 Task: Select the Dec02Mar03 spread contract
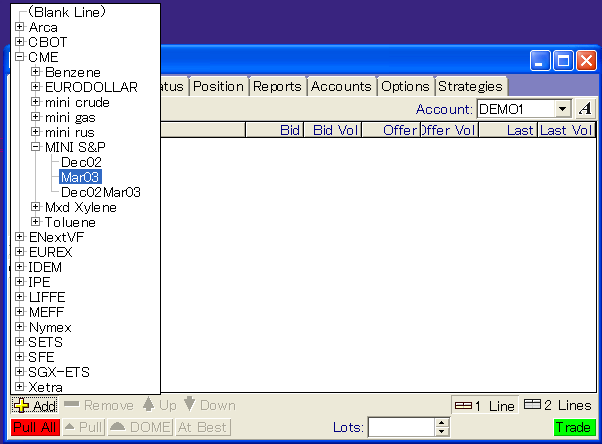pos(101,192)
